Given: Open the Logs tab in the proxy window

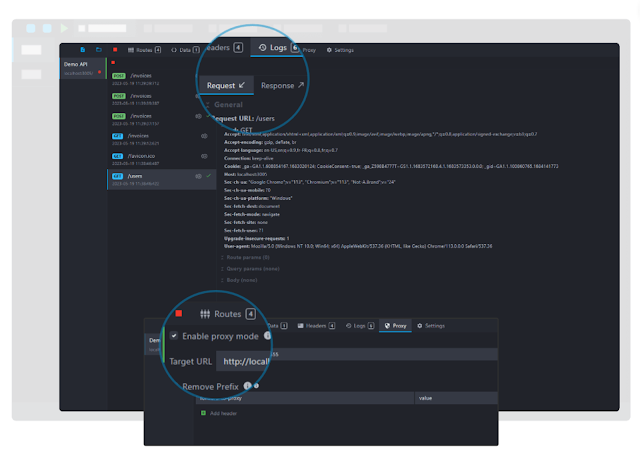Looking at the screenshot, I should click(x=360, y=326).
